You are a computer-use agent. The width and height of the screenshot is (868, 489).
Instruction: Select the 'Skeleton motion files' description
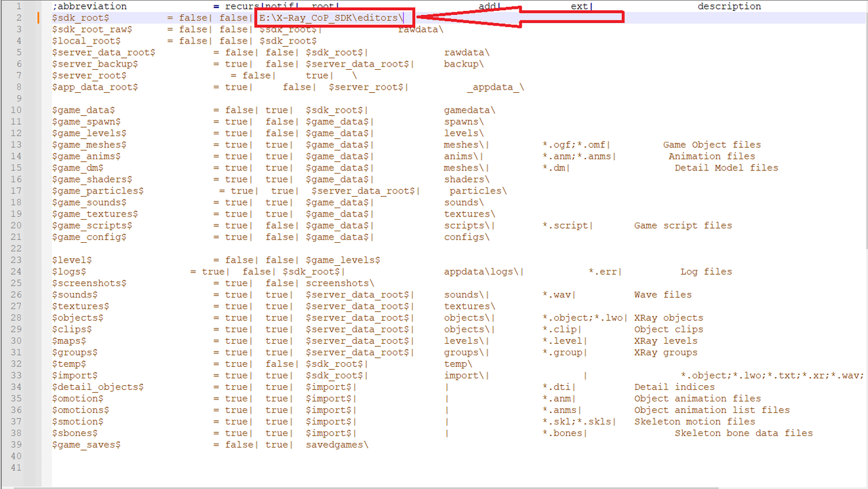pos(695,421)
